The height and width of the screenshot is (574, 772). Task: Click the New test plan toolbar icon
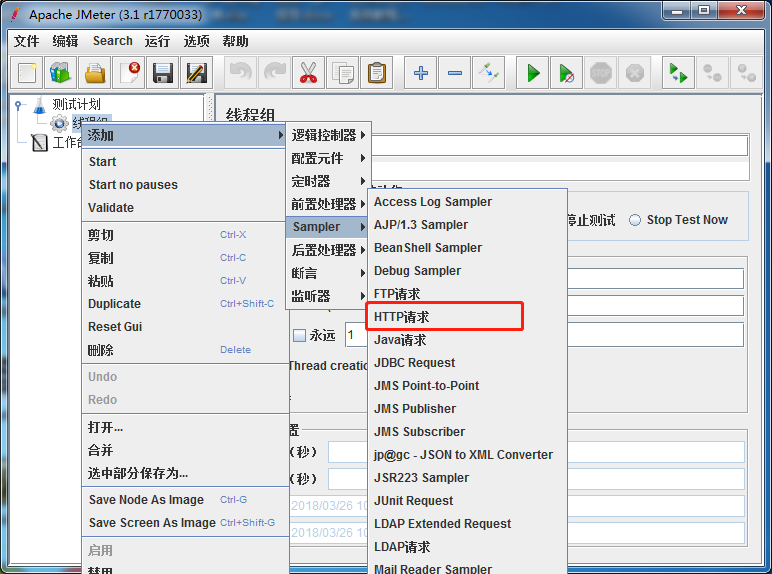pos(27,73)
